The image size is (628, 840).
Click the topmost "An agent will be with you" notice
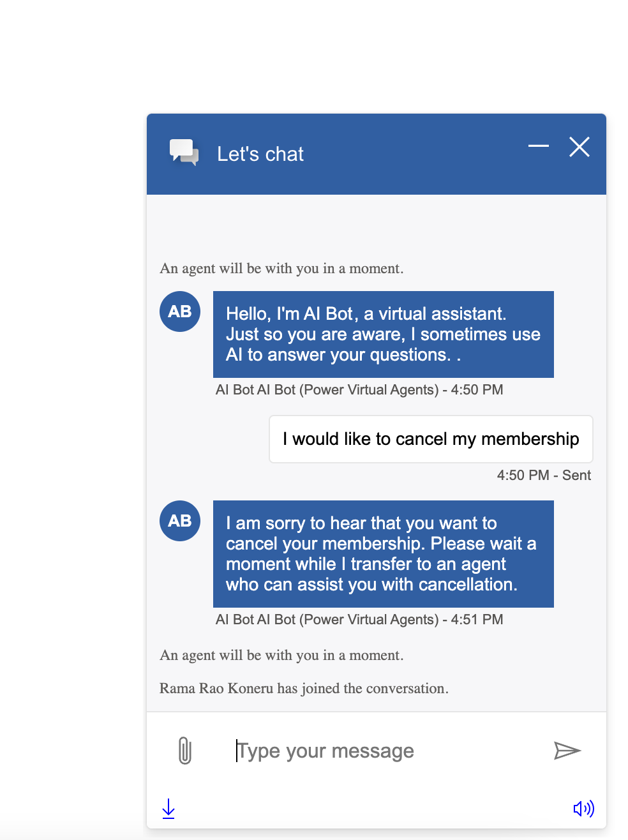coord(281,269)
